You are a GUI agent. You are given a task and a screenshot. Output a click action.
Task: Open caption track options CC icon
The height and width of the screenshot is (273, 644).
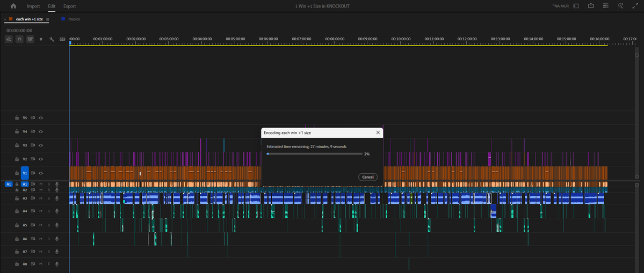pos(62,39)
